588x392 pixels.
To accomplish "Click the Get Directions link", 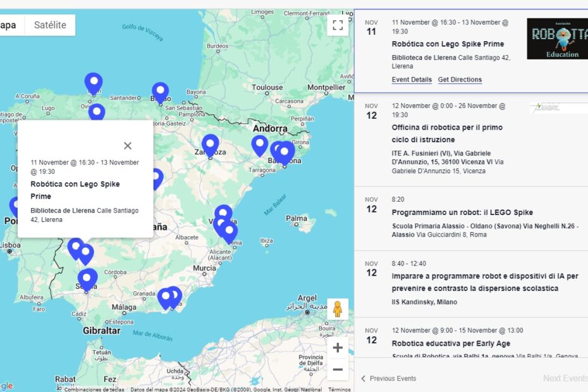I will pos(460,80).
